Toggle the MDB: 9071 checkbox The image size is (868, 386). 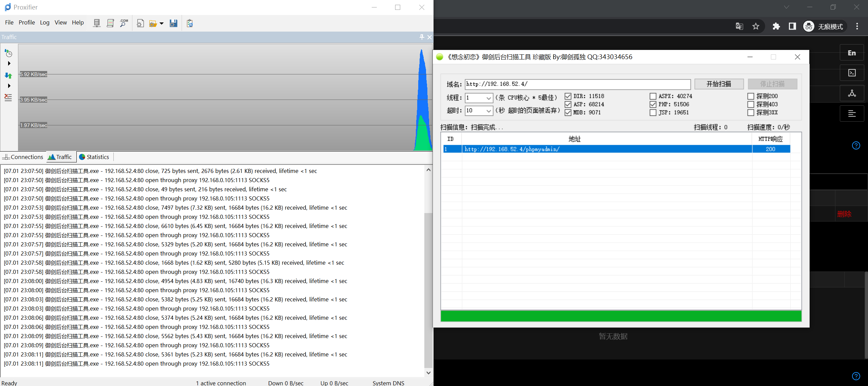click(568, 112)
